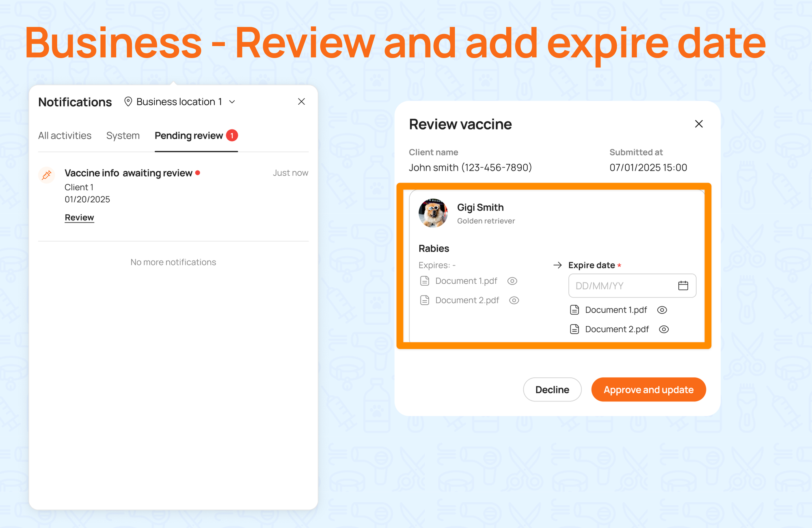The image size is (812, 528).
Task: Expand the Business location 1 dropdown chevron
Action: [x=232, y=102]
